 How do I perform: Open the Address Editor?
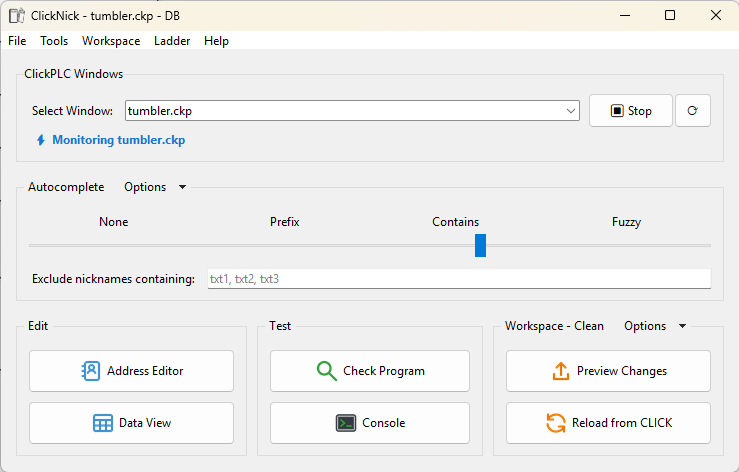click(131, 371)
